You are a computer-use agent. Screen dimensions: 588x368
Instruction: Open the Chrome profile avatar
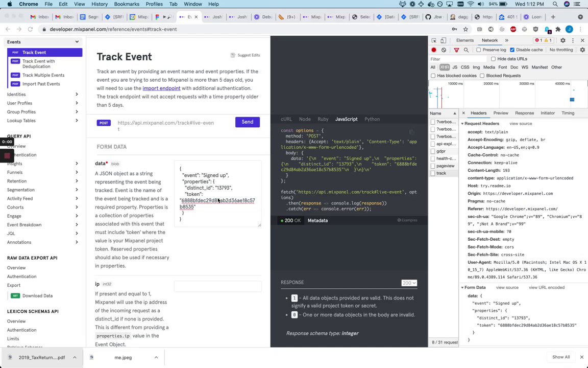569,29
